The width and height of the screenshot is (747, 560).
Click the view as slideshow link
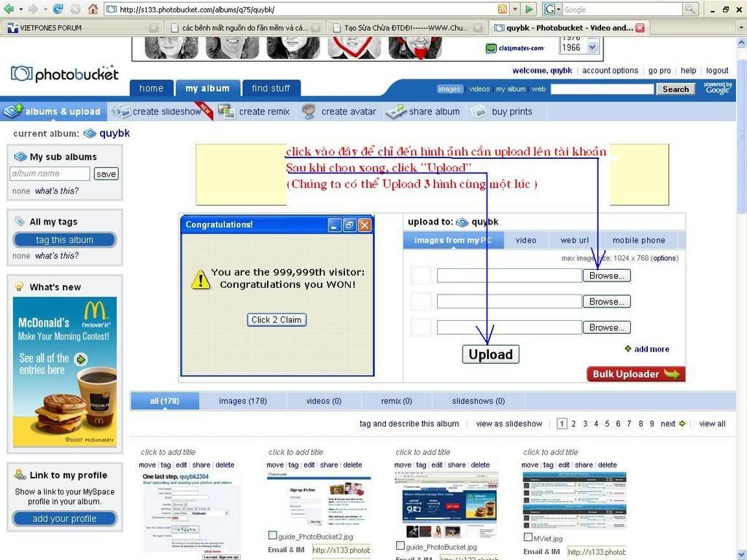pos(509,424)
